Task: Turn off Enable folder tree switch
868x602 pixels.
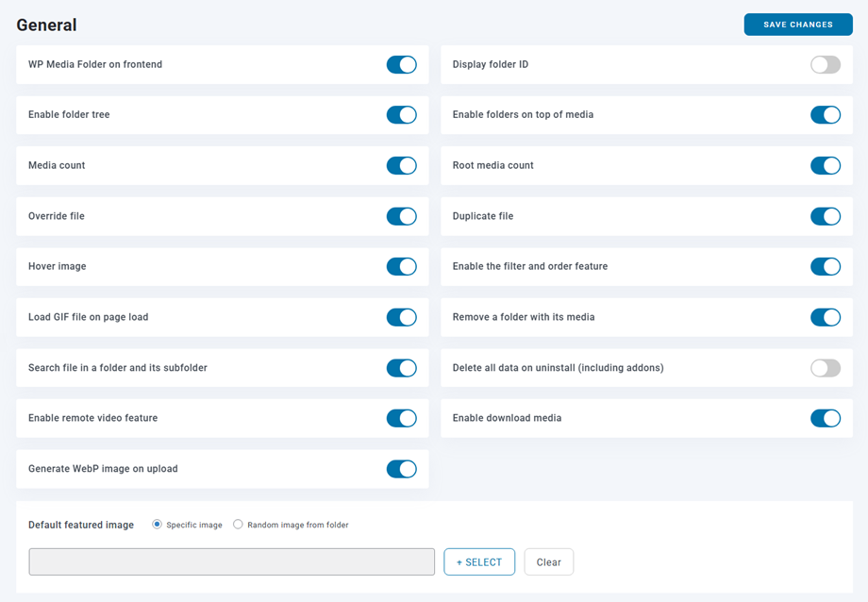Action: point(401,115)
